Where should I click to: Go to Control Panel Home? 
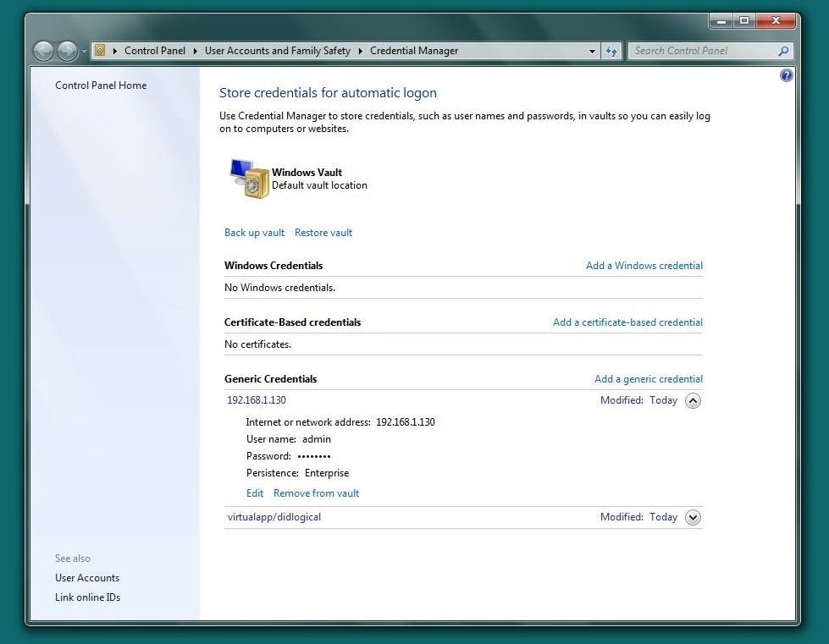(x=101, y=85)
